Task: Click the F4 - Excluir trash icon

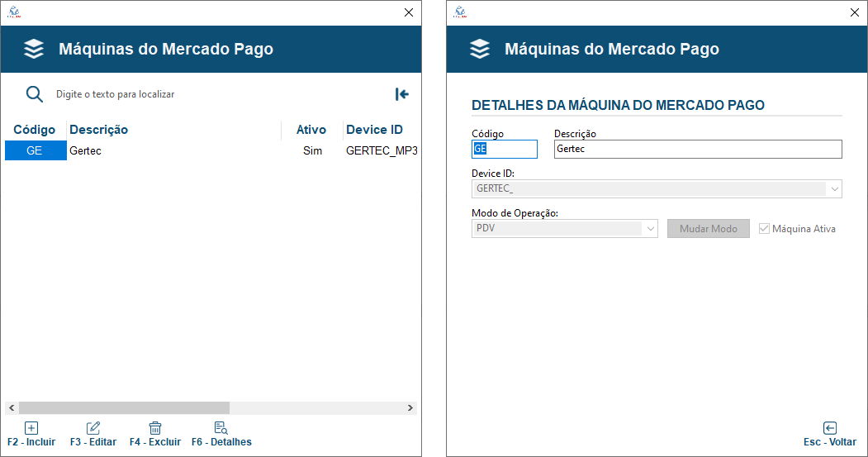Action: 155,427
